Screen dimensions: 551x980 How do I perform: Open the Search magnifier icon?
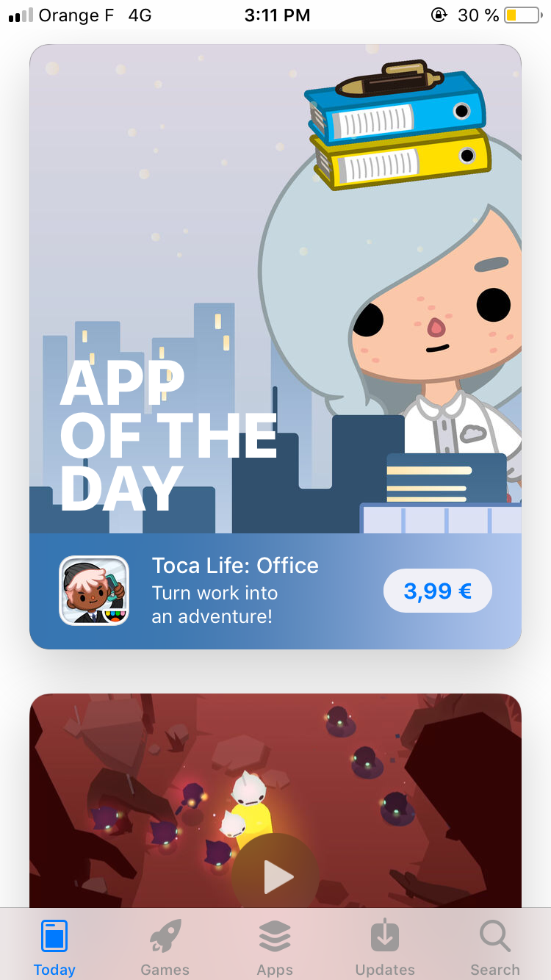tap(495, 936)
